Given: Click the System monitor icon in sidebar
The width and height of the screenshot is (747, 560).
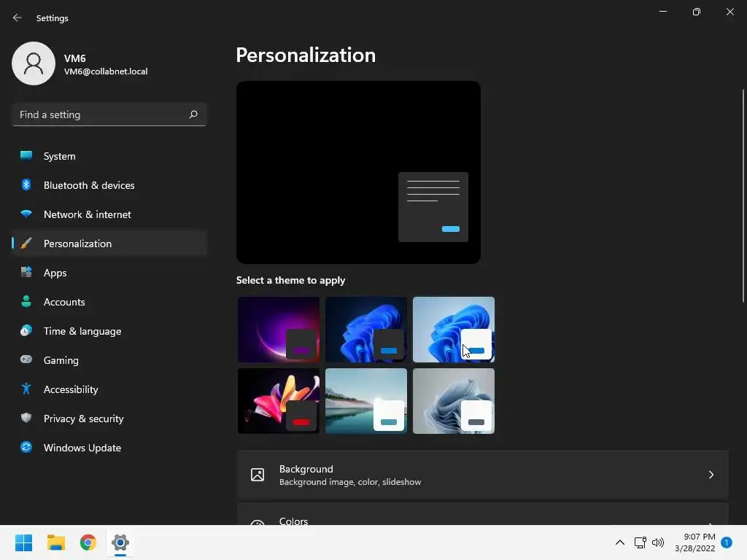Looking at the screenshot, I should click(26, 156).
